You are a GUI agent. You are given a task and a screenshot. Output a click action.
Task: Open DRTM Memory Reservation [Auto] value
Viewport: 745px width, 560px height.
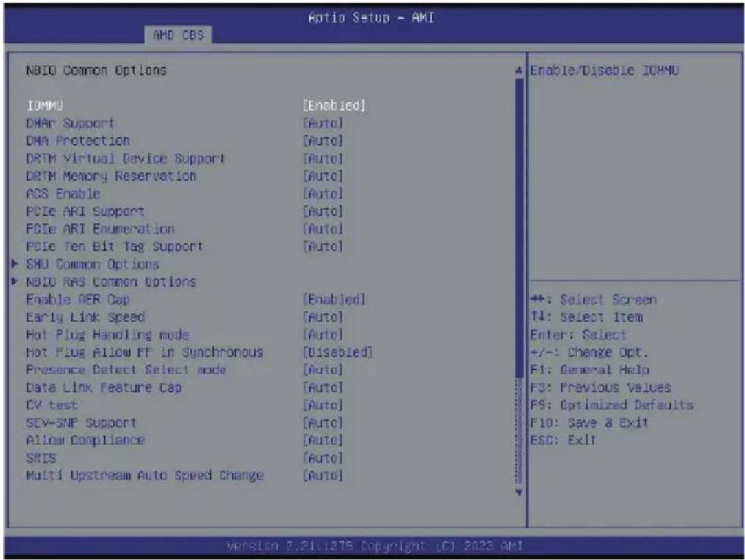(x=322, y=176)
